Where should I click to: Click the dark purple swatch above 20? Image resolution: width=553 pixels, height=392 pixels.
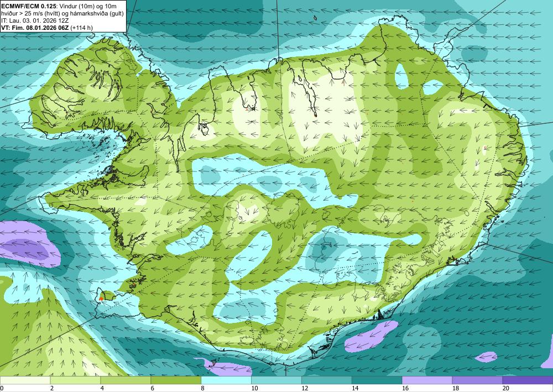tap(528, 380)
